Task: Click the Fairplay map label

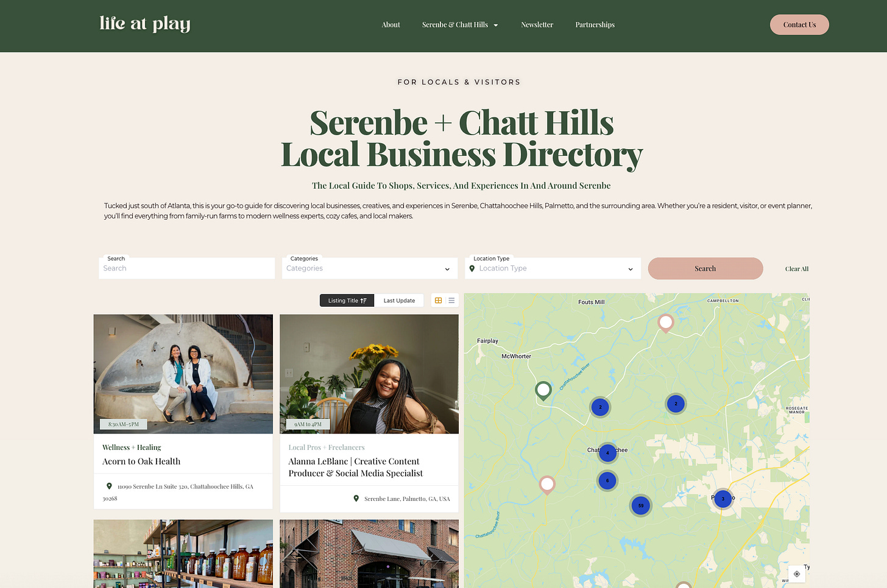Action: [487, 341]
